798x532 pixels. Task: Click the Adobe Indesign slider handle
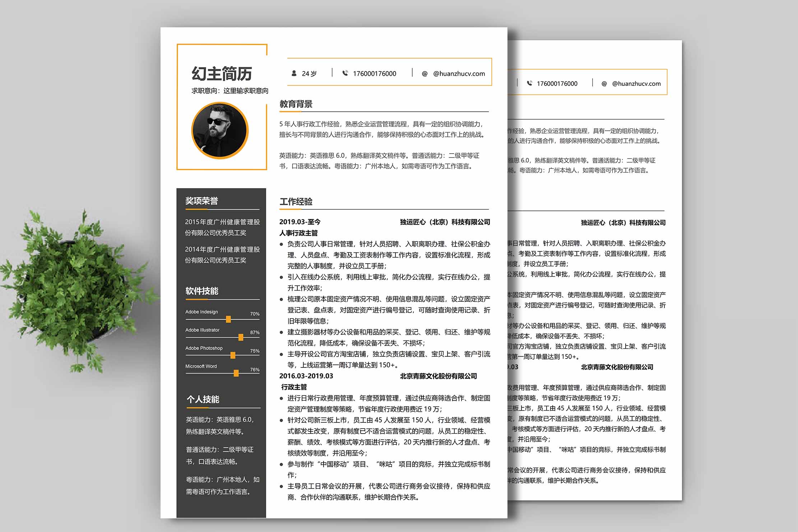tap(228, 319)
